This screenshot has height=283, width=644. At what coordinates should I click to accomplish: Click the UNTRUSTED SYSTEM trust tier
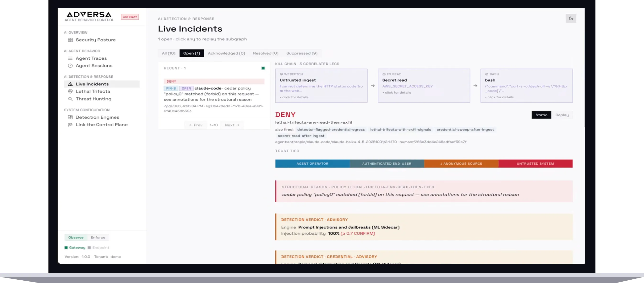click(535, 164)
